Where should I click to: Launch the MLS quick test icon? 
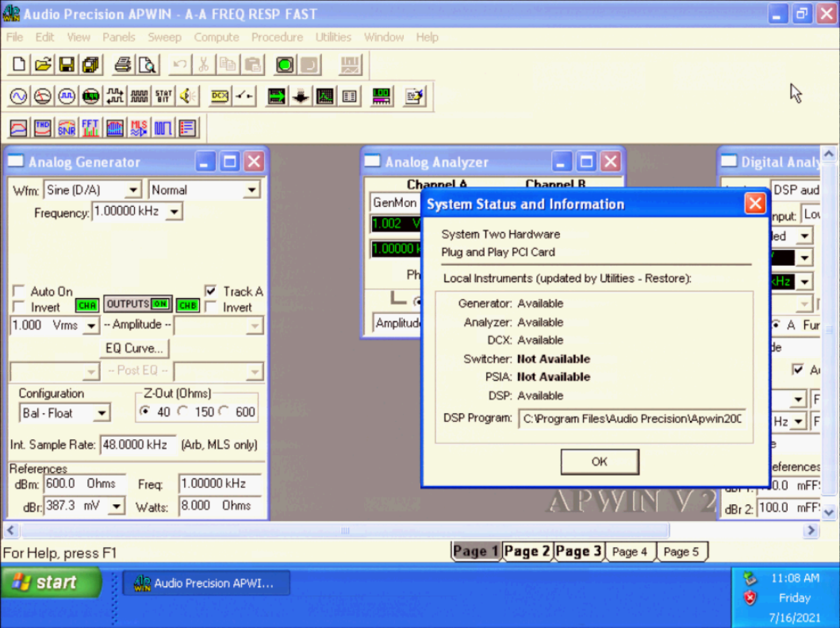(x=140, y=128)
